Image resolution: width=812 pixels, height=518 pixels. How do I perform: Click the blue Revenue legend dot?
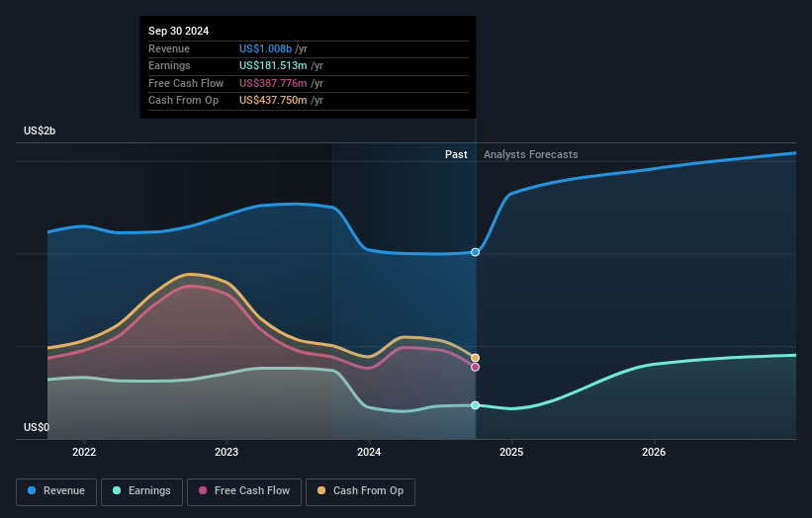(x=32, y=490)
